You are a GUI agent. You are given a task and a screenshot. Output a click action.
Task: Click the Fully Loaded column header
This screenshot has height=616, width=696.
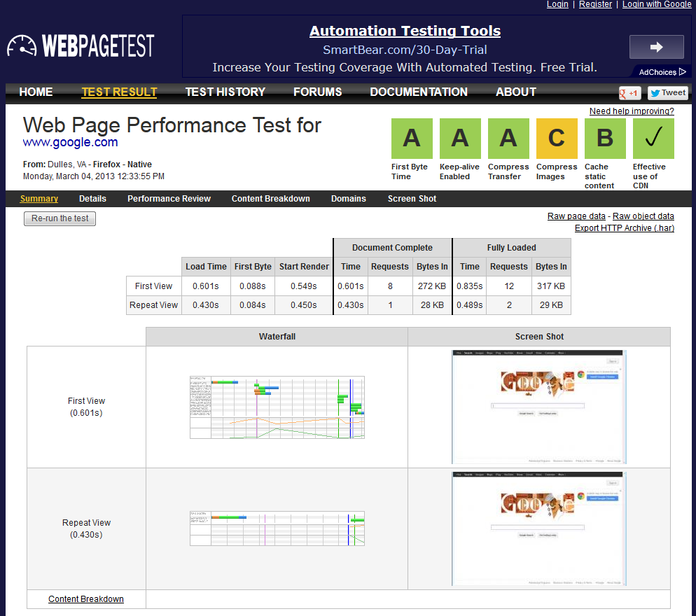point(511,248)
